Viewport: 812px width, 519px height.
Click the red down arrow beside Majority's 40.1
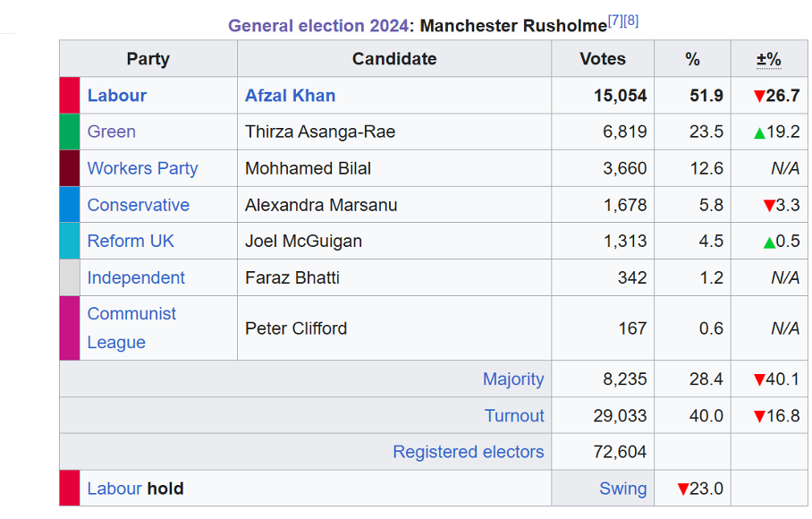(x=759, y=379)
